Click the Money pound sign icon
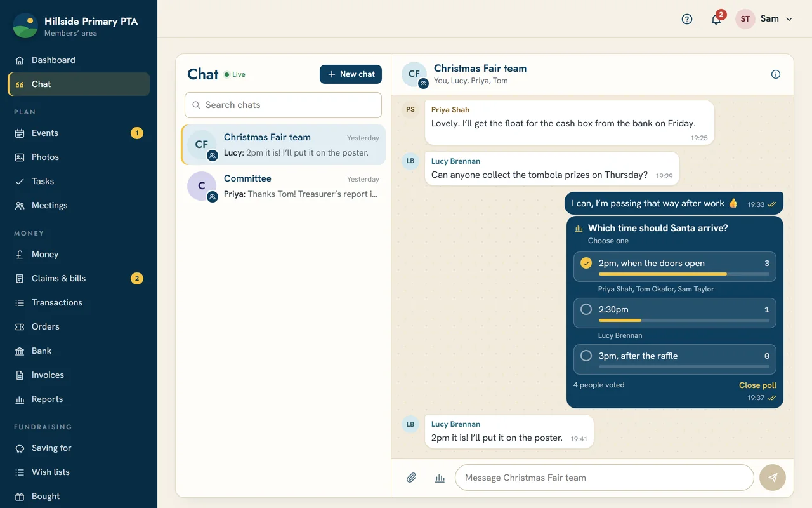The height and width of the screenshot is (508, 812). 20,254
